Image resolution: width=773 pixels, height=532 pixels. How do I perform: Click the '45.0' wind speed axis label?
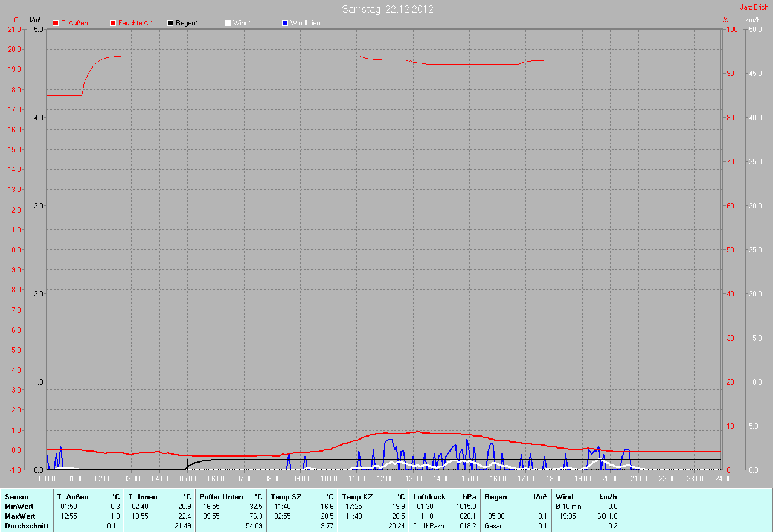click(x=755, y=74)
